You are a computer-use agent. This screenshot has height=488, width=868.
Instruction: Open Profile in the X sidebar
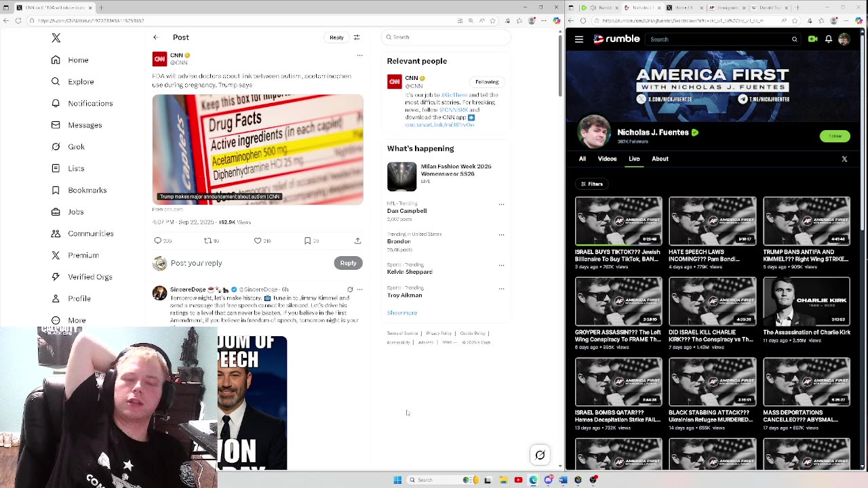pos(71,298)
